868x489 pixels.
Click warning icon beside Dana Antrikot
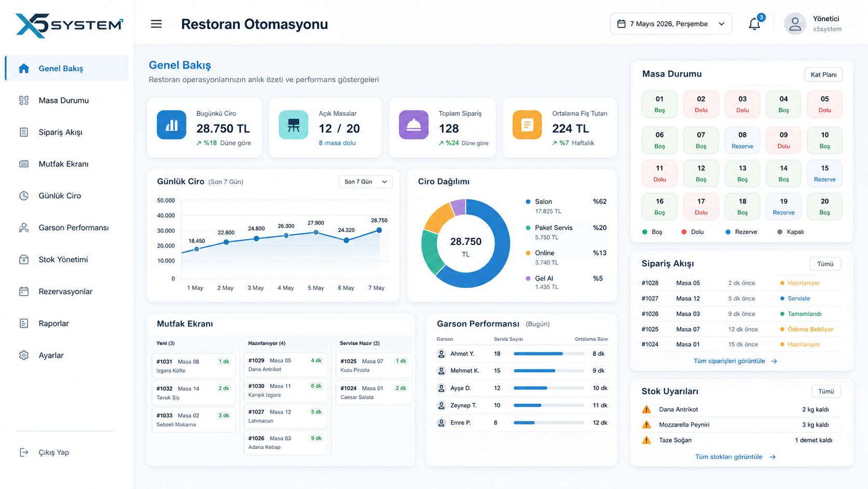tap(646, 409)
